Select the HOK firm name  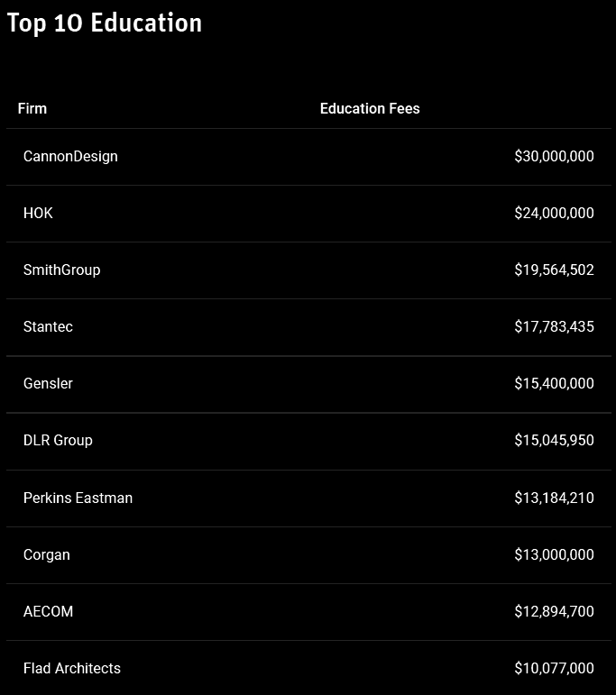pos(38,213)
